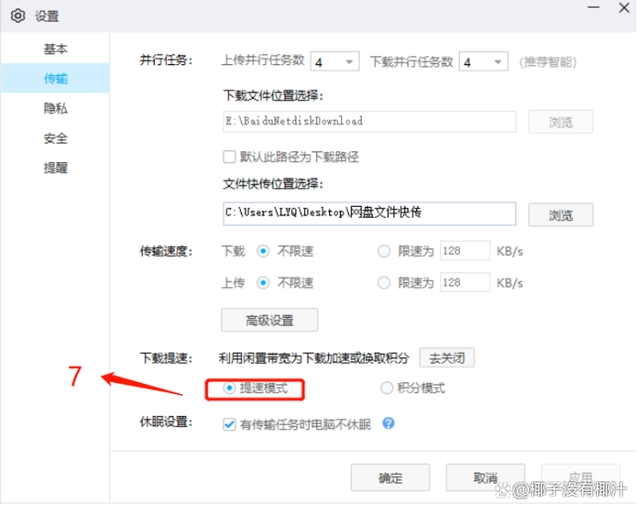640x512 pixels.
Task: Switch to the 隐私 settings tab
Action: (56, 108)
